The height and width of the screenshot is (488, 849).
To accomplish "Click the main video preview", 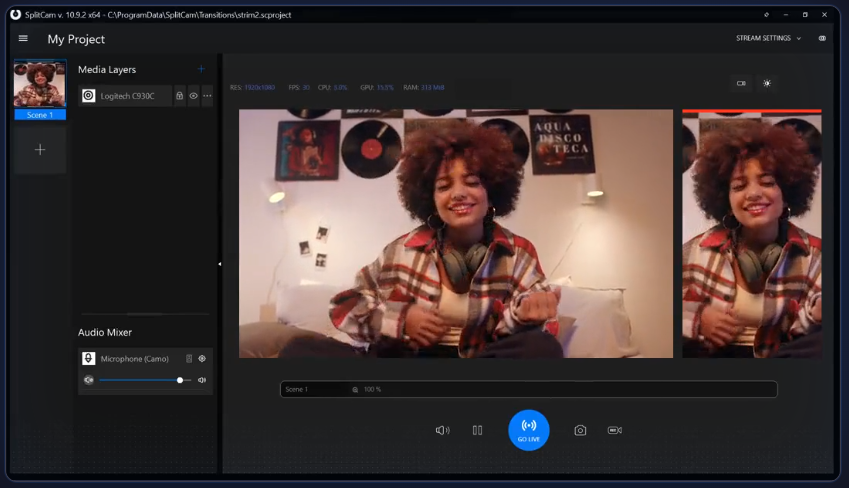I will click(456, 233).
